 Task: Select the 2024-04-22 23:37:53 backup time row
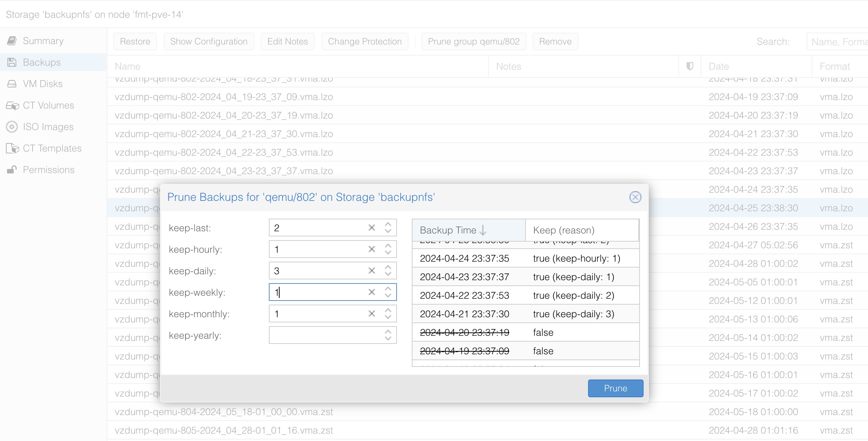(x=464, y=295)
